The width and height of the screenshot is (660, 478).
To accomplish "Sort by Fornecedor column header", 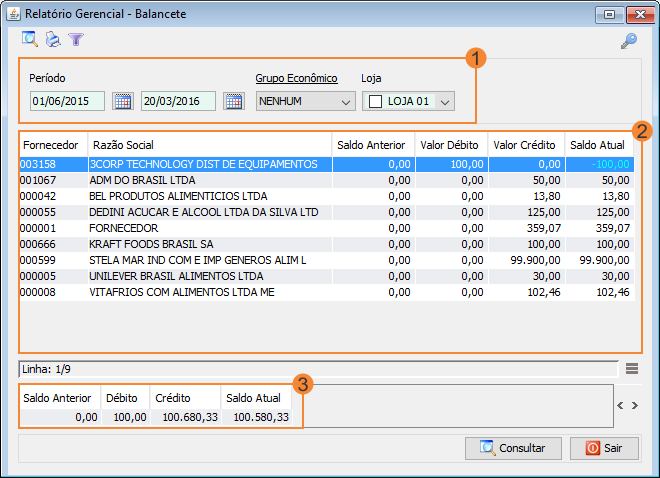I will click(x=53, y=145).
